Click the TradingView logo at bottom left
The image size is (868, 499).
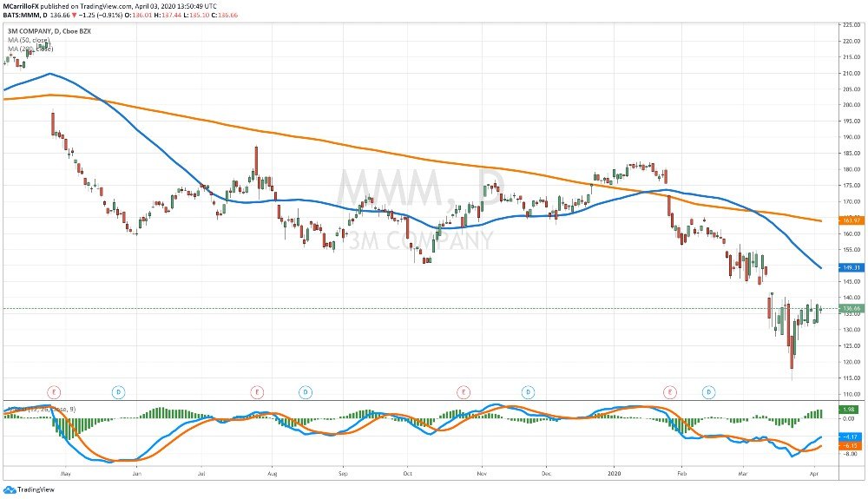[x=29, y=489]
